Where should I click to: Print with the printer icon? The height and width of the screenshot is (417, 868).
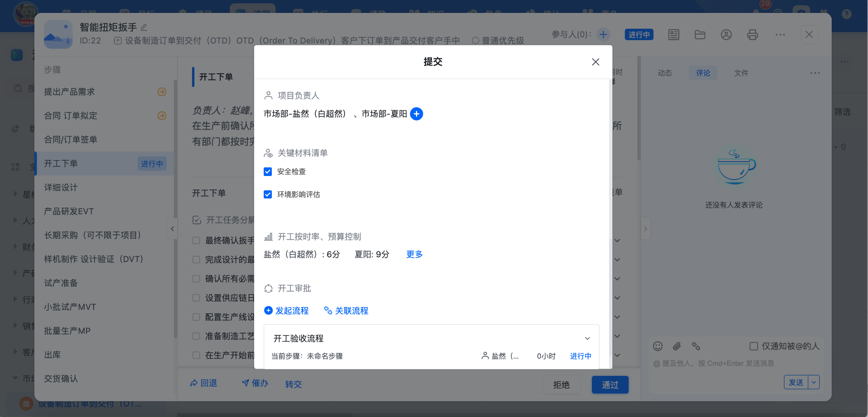tap(752, 34)
